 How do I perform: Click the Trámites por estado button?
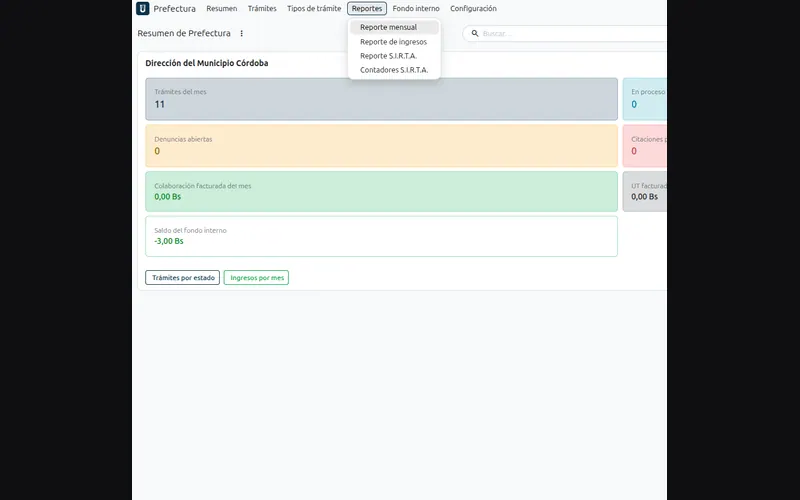tap(183, 278)
